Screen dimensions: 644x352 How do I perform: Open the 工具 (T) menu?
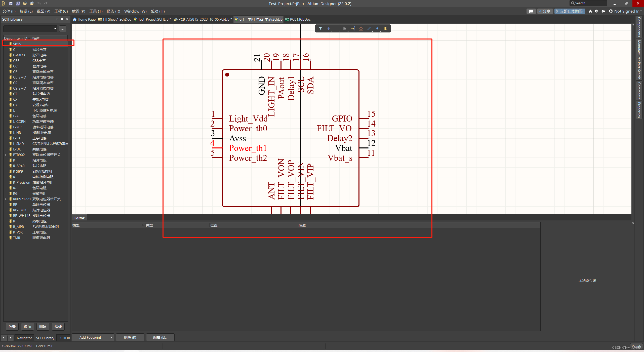pos(96,11)
